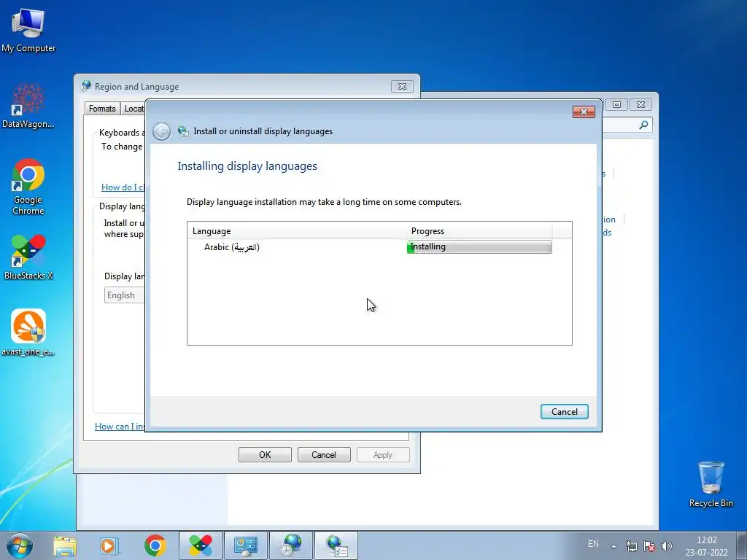Open Action Center flag tray icon
This screenshot has height=560, width=747.
[x=649, y=546]
